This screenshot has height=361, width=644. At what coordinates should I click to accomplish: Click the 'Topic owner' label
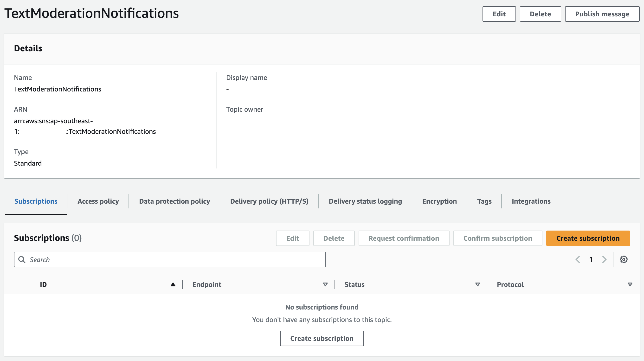[245, 110]
